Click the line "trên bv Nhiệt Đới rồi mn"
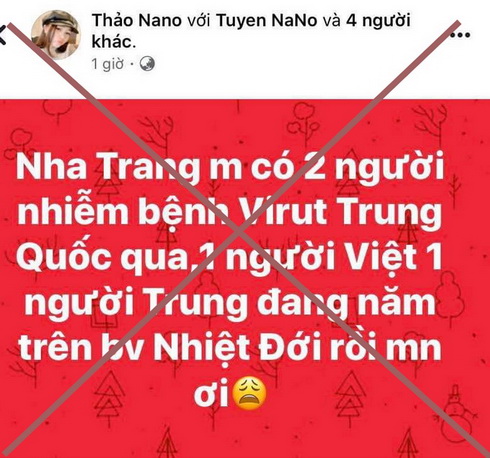This screenshot has height=458, width=490. [x=230, y=348]
